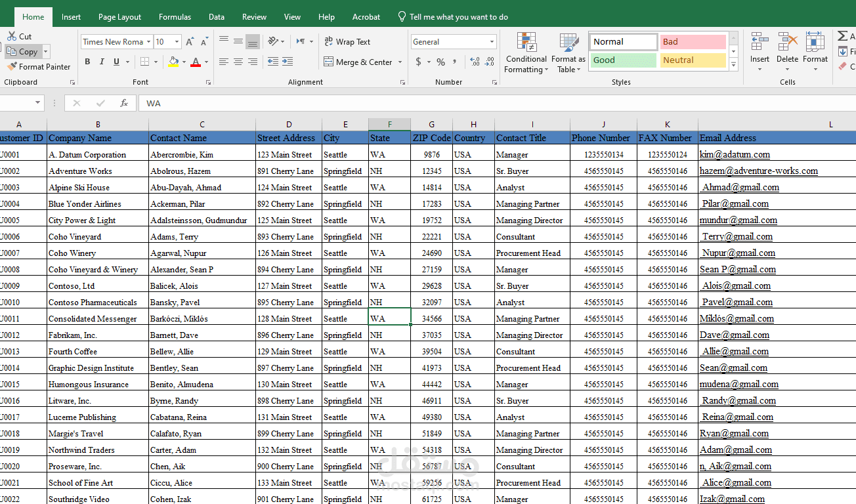Click Decrease Decimal icon
Viewport: 856px width, 504px height.
(489, 62)
